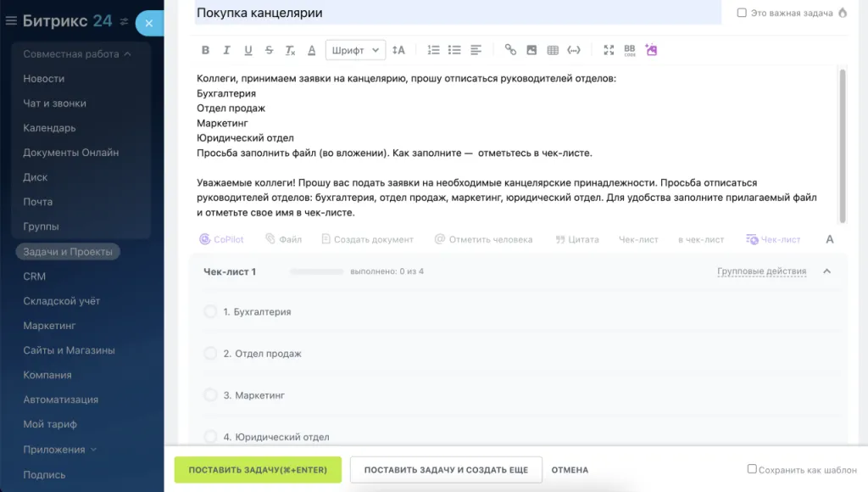The width and height of the screenshot is (868, 492).
Task: Switch the editor to BB code mode
Action: point(629,50)
